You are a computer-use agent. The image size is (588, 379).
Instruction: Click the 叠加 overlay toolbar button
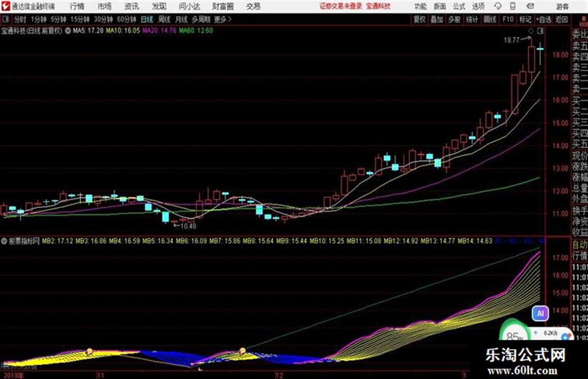pos(437,19)
